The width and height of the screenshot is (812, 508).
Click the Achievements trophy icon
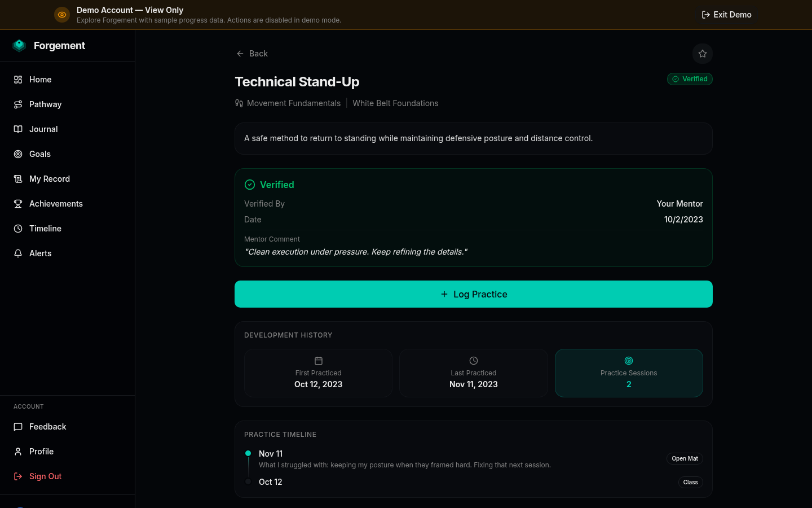(18, 204)
